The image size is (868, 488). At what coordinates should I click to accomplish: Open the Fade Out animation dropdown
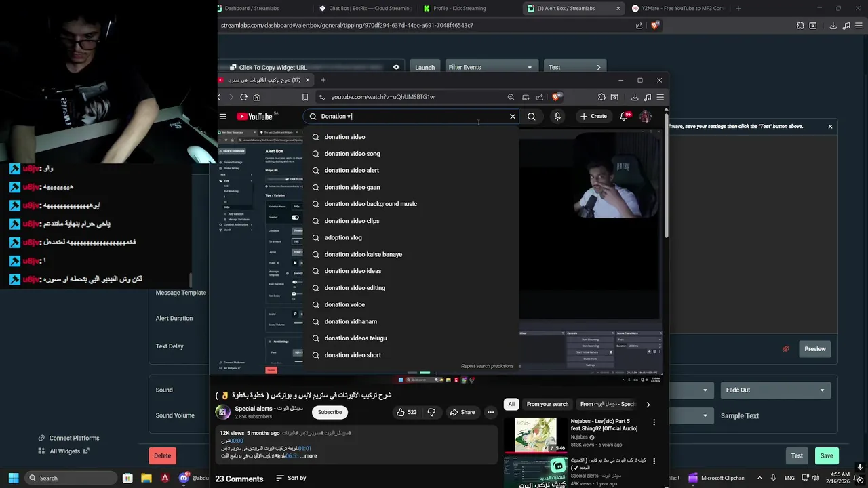(774, 390)
